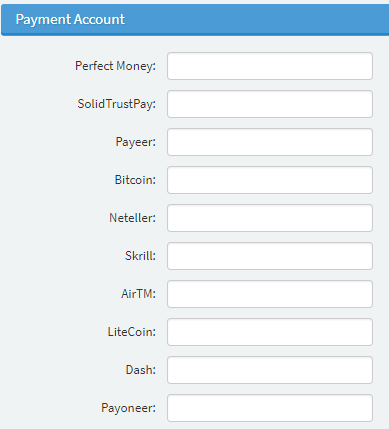Select the Skrill label text
The width and height of the screenshot is (389, 429).
140,256
